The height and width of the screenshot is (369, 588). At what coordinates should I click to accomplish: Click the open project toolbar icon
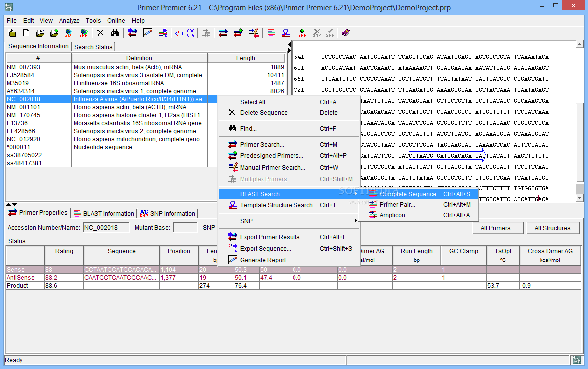click(x=11, y=33)
